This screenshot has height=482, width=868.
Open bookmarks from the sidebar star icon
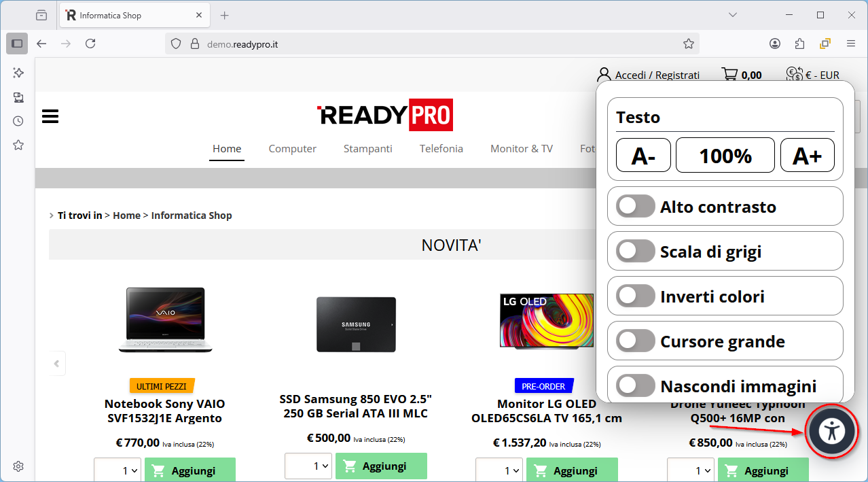point(18,145)
